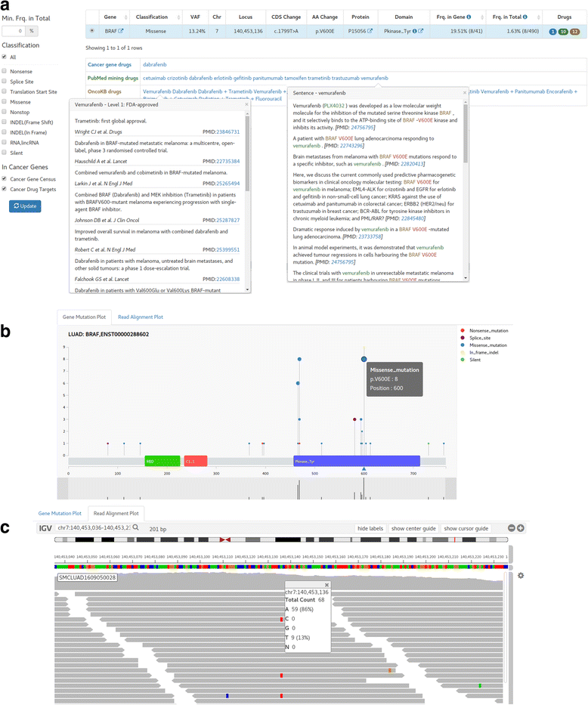
Task: Enable the Nonsense checkbox
Action: pyautogui.click(x=4, y=71)
